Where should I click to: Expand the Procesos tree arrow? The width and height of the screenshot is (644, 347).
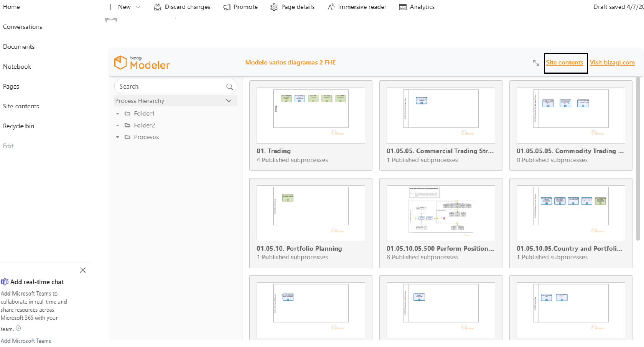click(x=117, y=137)
